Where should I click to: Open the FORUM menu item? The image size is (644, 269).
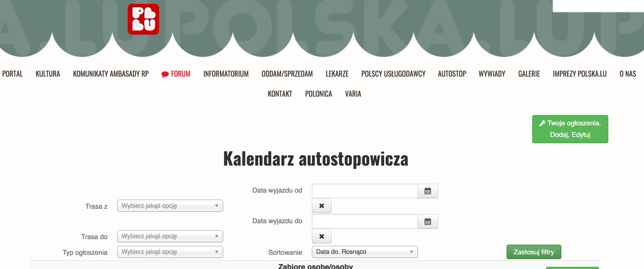coord(181,74)
